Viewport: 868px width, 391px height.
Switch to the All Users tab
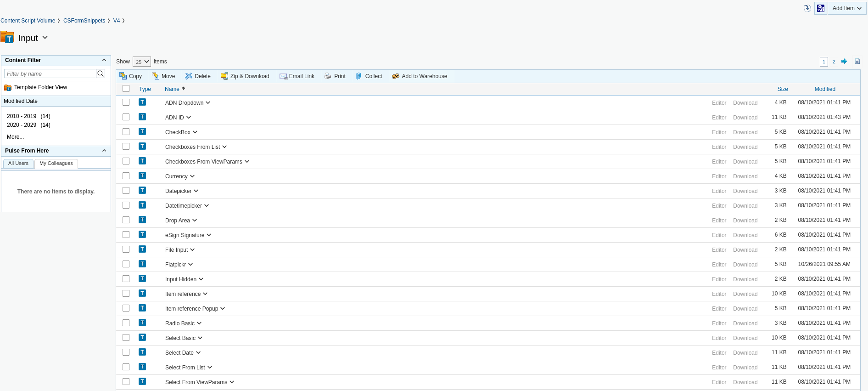(18, 164)
